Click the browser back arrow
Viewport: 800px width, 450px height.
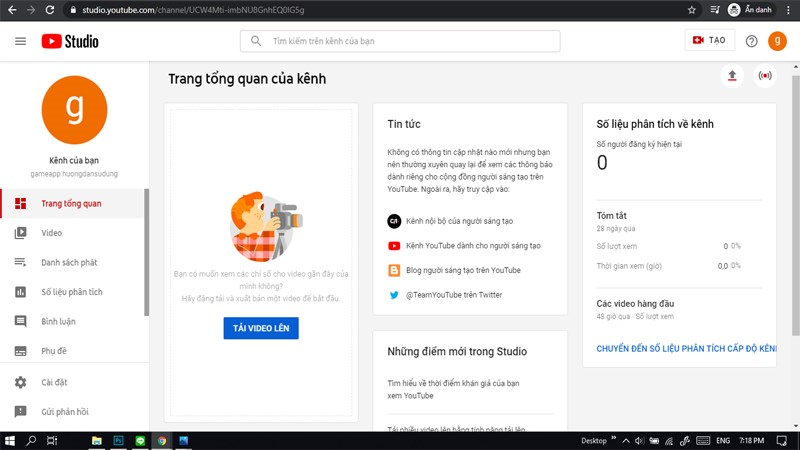pyautogui.click(x=12, y=10)
